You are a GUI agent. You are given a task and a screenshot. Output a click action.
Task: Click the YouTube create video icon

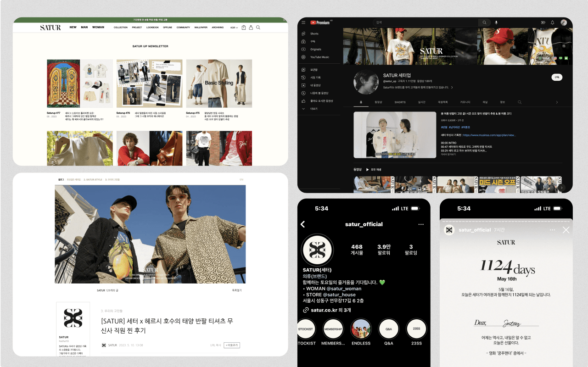[543, 22]
